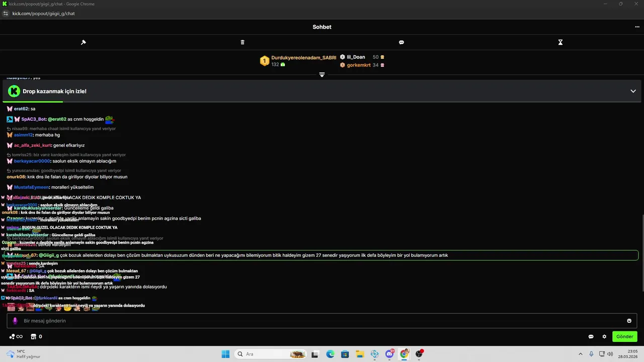Open the pinned message gavel icon

point(84,42)
